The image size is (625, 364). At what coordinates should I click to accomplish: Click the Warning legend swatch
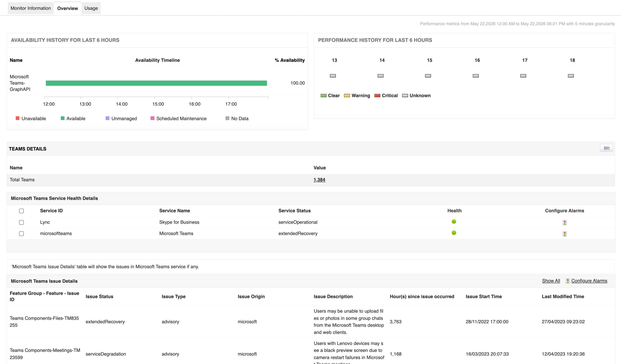(x=347, y=95)
